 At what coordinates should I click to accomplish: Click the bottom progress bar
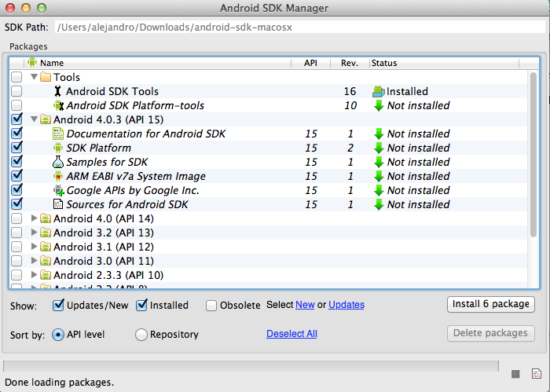point(251,366)
